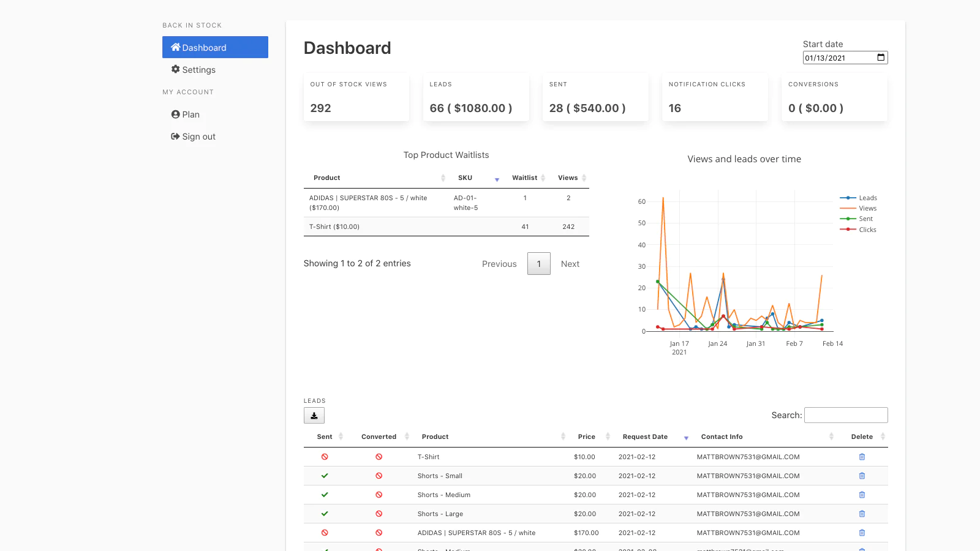Click trash icon for Shorts - Medium lead
This screenshot has width=980, height=551.
[x=862, y=495]
